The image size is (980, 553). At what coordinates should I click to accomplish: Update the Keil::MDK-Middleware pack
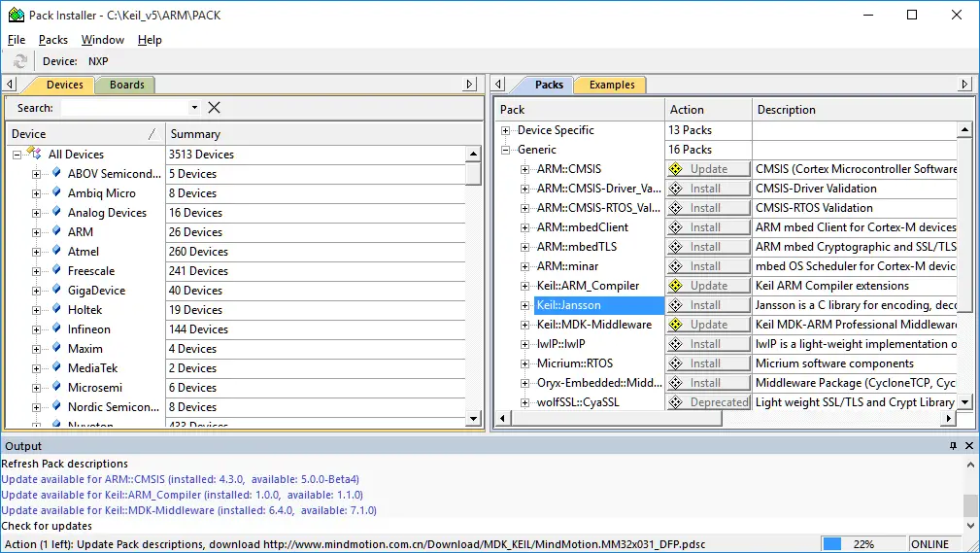point(708,324)
